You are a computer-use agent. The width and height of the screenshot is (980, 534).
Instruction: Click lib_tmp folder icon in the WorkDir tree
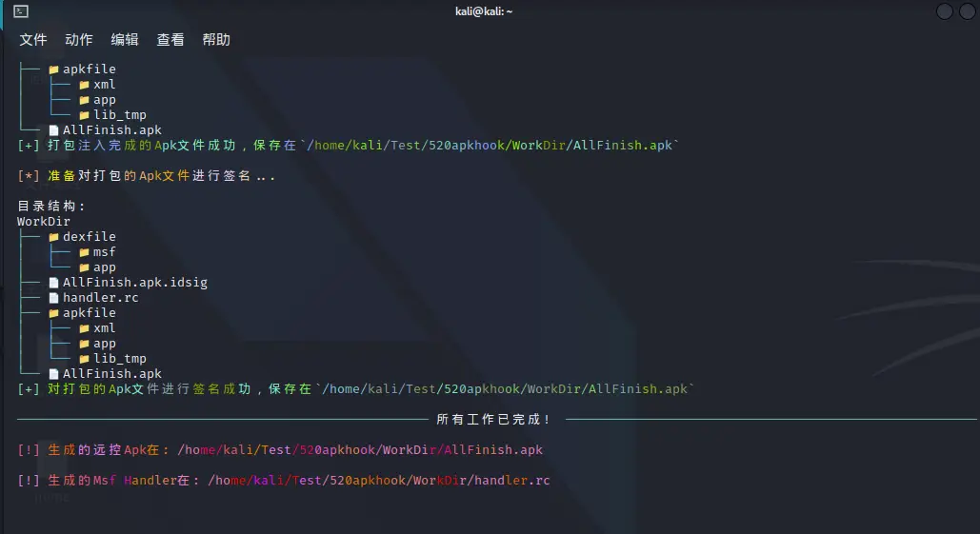85,359
